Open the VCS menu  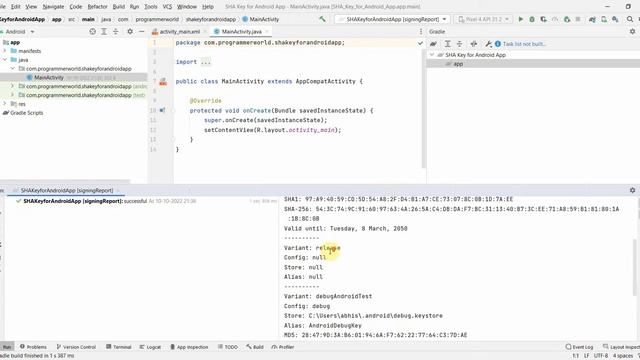pos(167,7)
